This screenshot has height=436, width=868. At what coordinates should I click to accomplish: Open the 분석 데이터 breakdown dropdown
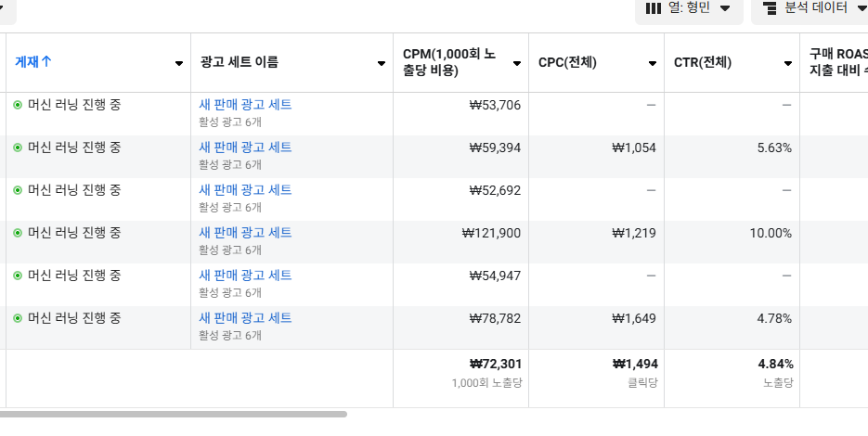click(810, 8)
